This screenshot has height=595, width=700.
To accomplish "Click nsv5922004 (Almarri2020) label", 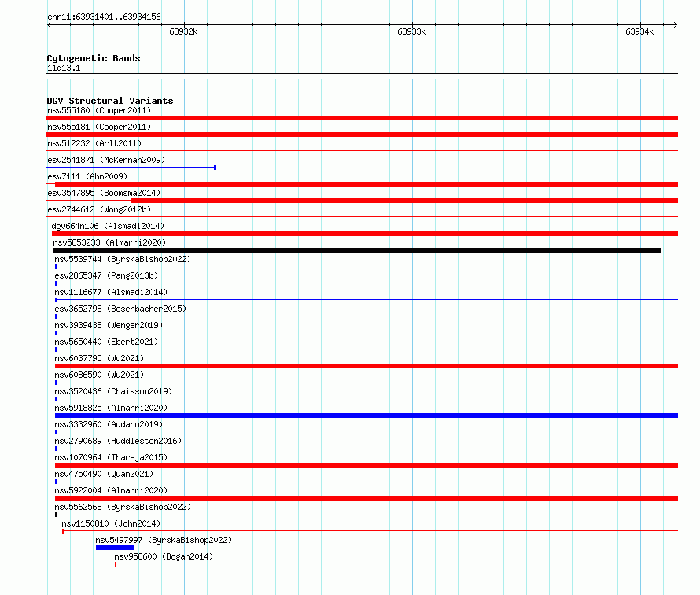I will coord(111,490).
